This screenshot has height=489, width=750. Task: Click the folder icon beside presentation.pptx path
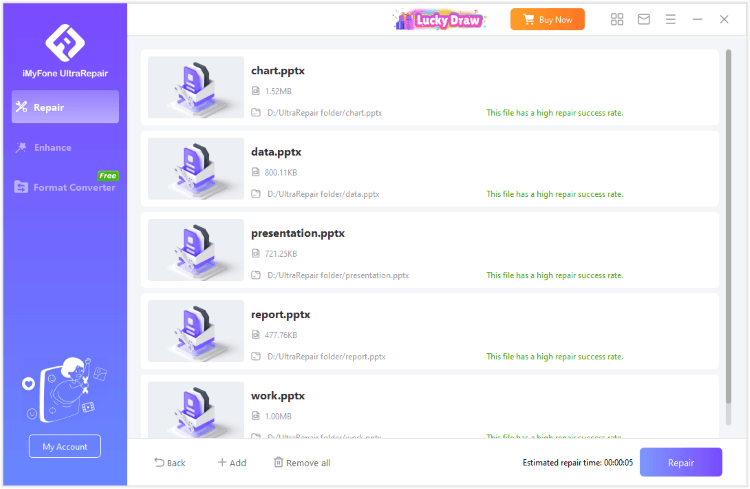coord(256,275)
